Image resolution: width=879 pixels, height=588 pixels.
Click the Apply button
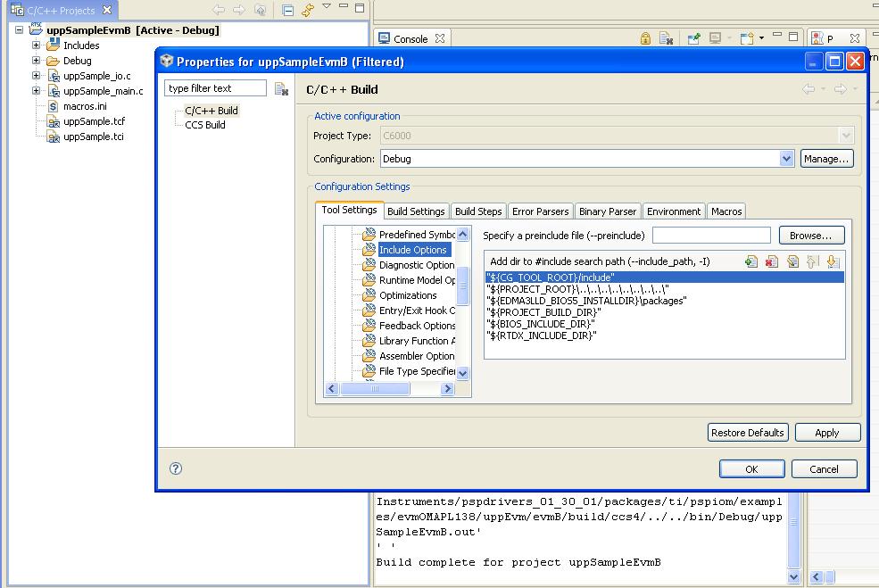point(827,433)
